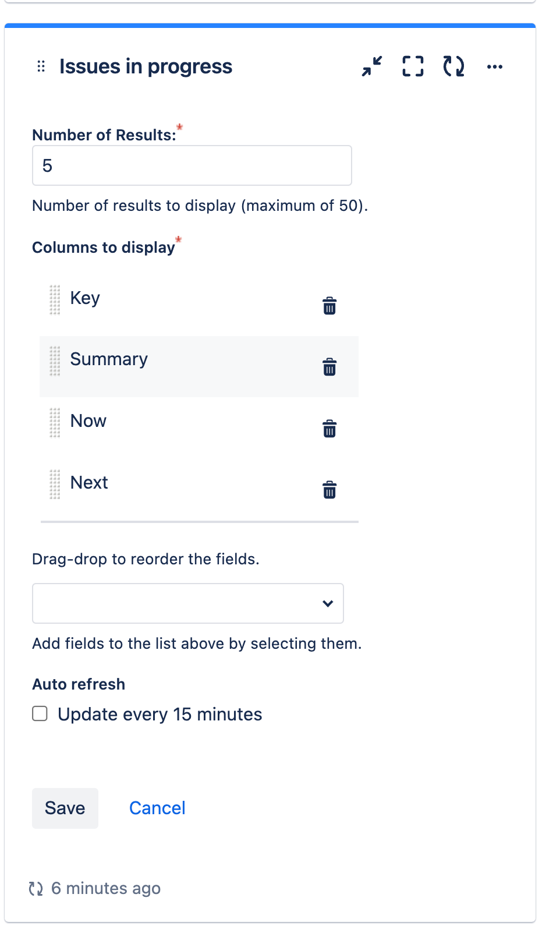The image size is (560, 940).
Task: Click the refresh icon beside 6 minutes ago
Action: tap(36, 888)
